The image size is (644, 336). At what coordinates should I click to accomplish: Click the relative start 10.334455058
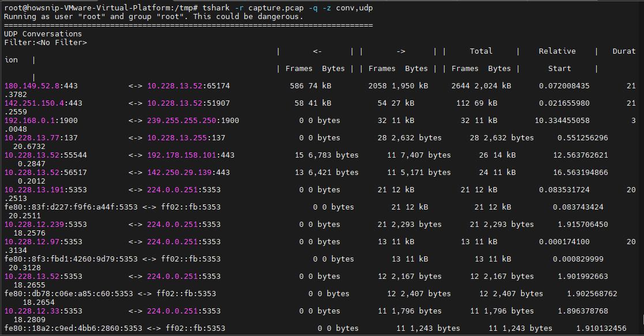point(562,121)
